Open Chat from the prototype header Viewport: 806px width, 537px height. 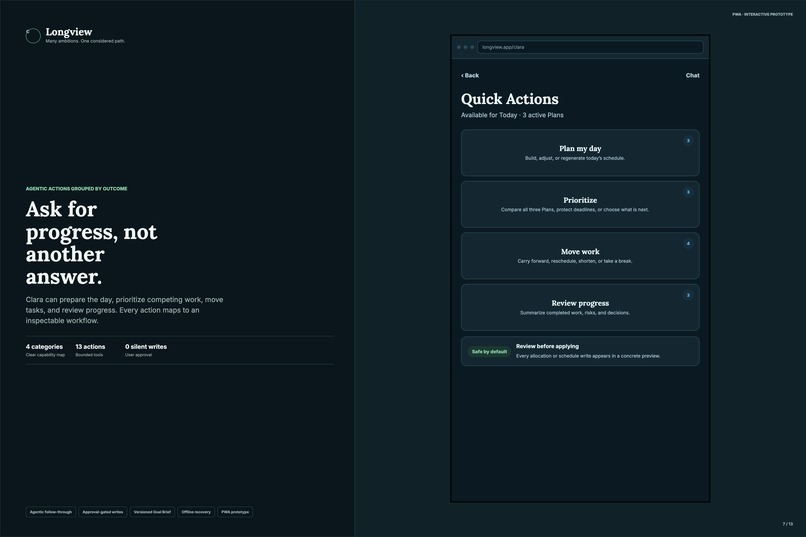pyautogui.click(x=692, y=76)
